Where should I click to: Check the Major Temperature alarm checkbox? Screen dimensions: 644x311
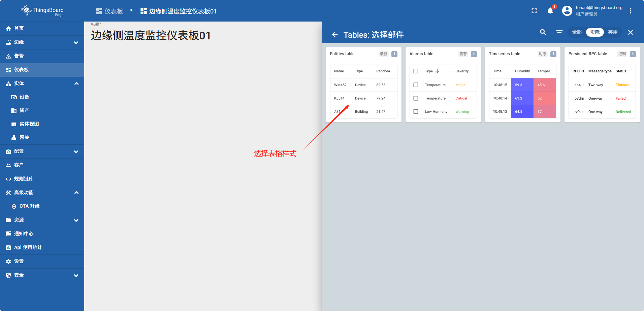pyautogui.click(x=416, y=85)
